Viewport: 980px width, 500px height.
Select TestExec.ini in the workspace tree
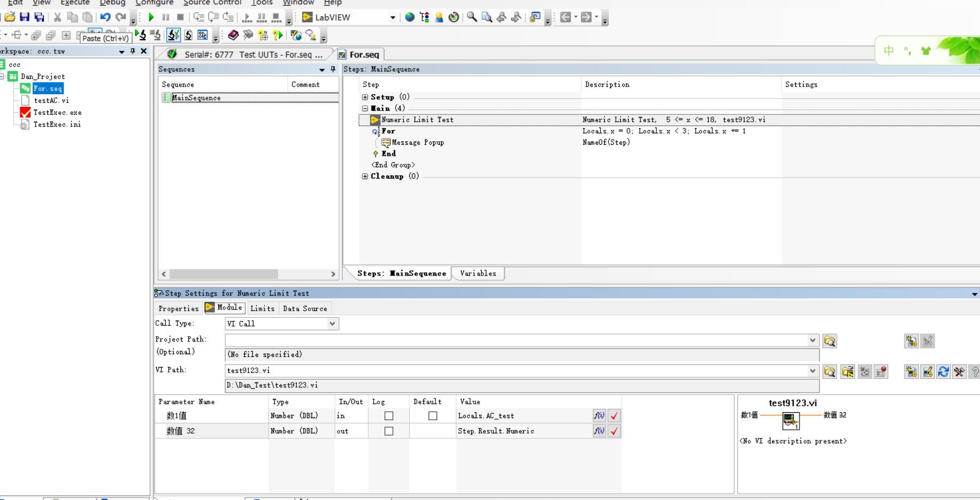point(56,124)
